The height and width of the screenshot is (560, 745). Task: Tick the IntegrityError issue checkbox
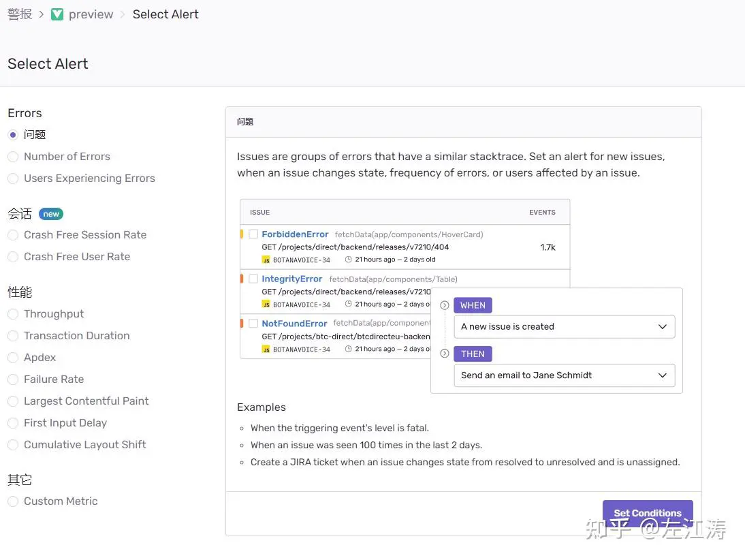pyautogui.click(x=253, y=279)
